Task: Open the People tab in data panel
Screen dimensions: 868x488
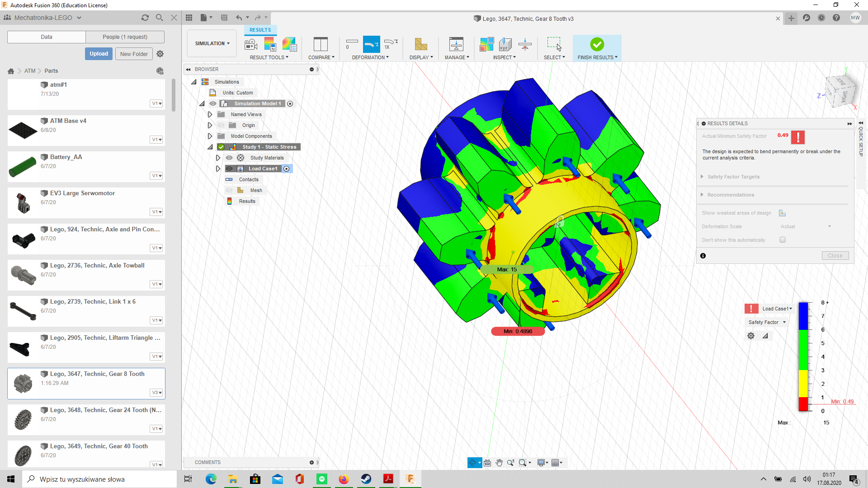Action: 125,37
